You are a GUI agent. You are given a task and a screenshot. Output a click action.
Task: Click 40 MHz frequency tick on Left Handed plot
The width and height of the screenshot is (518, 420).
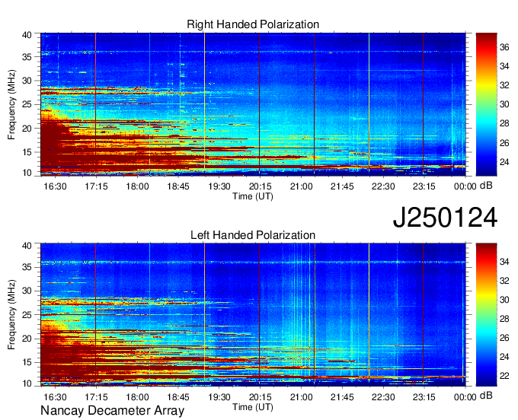pos(27,246)
